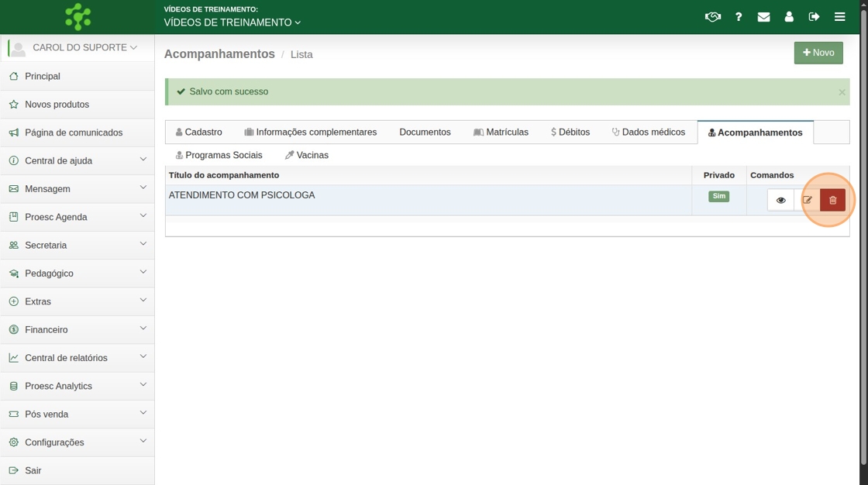
Task: Click the Mensagem envelope icon in sidebar
Action: click(x=14, y=189)
